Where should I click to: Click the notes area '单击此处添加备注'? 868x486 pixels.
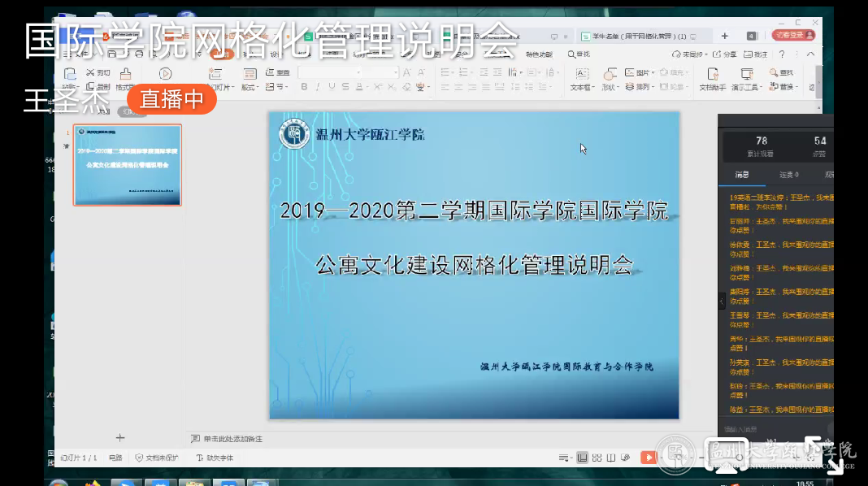pyautogui.click(x=233, y=438)
